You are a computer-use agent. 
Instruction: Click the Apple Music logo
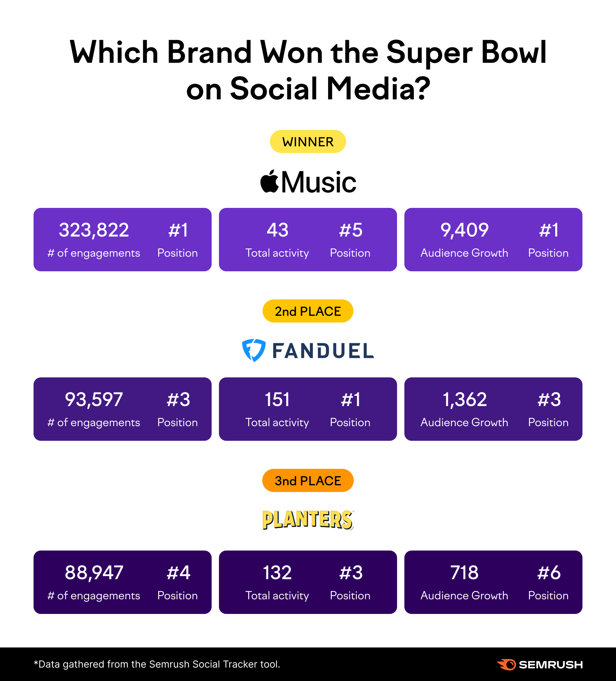(x=308, y=182)
